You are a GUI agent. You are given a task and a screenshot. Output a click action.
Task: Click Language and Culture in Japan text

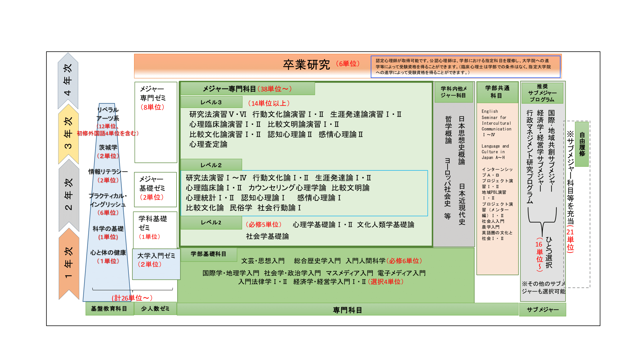pyautogui.click(x=495, y=152)
